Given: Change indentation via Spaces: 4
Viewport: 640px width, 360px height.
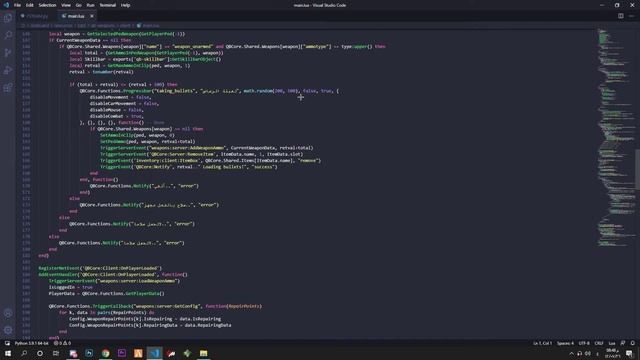Looking at the screenshot, I should pyautogui.click(x=565, y=343).
